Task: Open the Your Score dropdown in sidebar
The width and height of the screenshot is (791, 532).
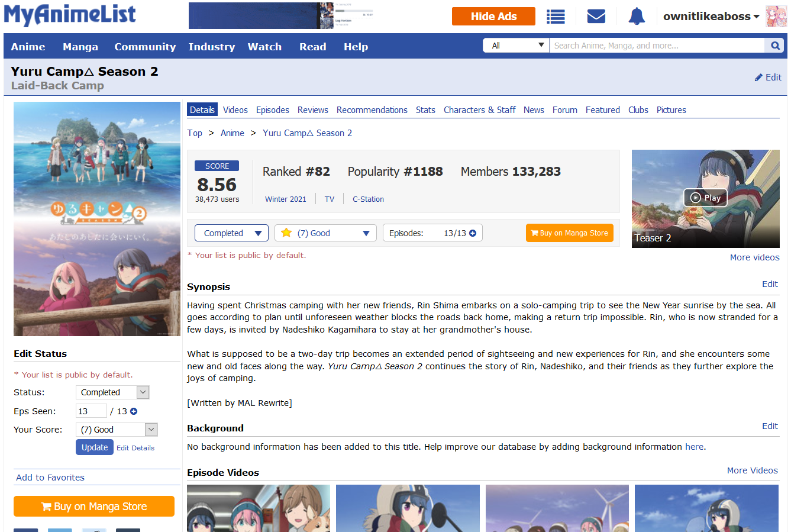Action: (x=117, y=430)
